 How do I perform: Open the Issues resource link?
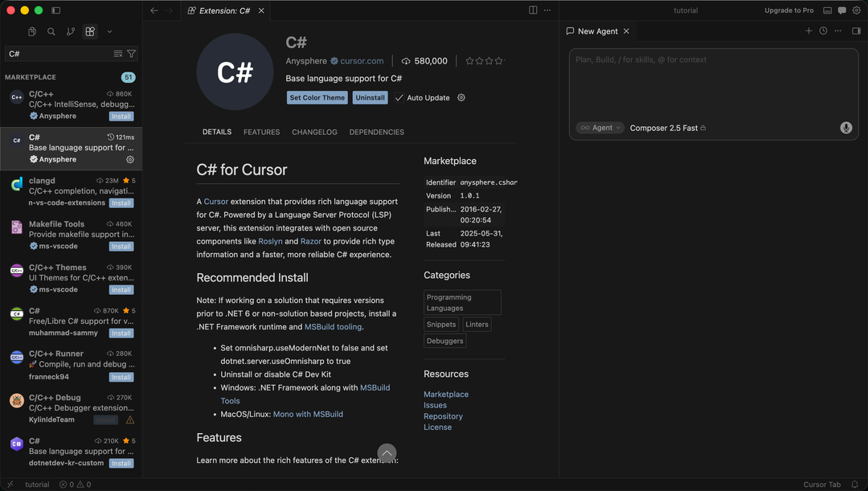coord(435,405)
